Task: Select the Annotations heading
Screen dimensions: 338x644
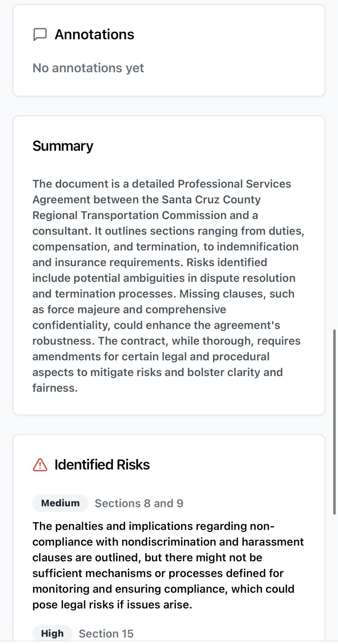Action: coord(94,35)
